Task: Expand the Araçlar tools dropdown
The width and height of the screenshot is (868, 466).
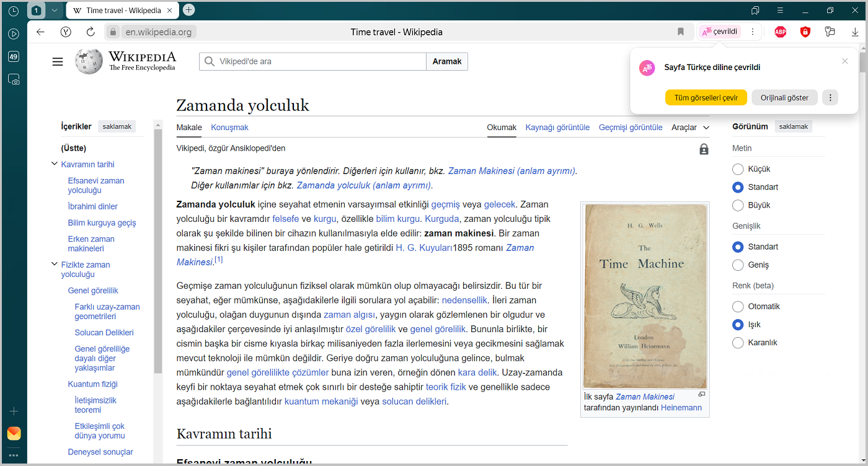Action: coord(690,128)
